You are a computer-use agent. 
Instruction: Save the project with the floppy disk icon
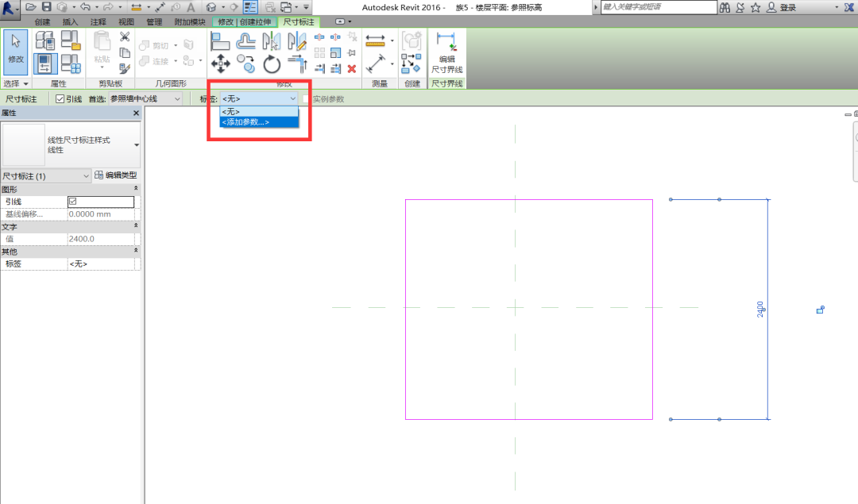click(x=47, y=7)
